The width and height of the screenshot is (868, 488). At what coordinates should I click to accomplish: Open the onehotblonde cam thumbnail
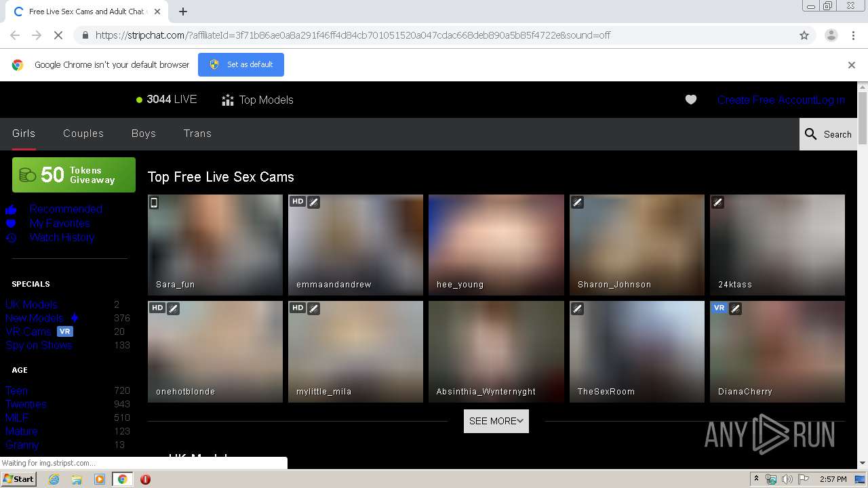(x=215, y=352)
